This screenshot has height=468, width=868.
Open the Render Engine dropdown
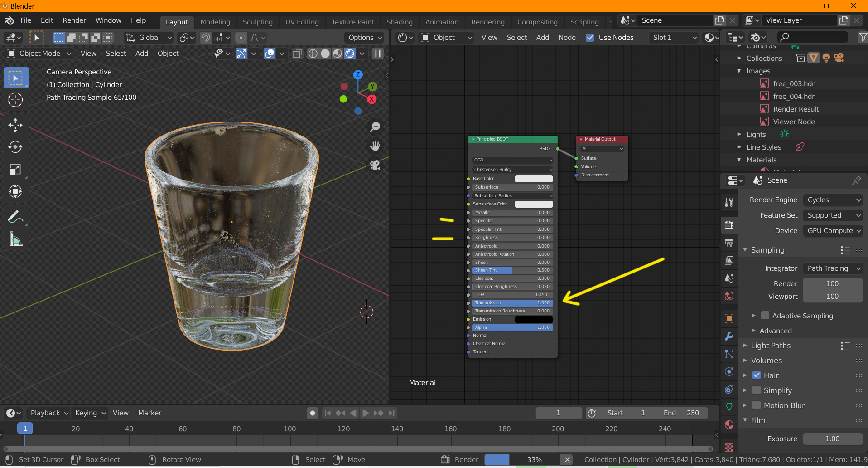point(833,200)
